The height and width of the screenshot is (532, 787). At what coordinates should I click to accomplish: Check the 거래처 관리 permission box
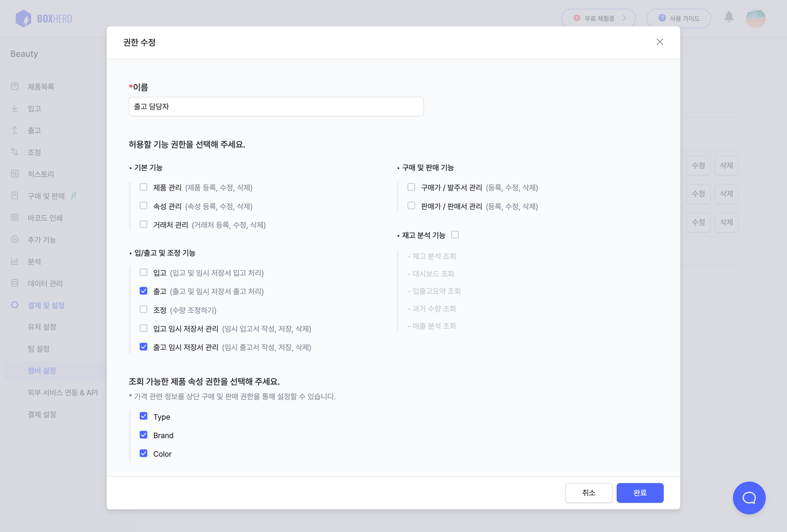click(144, 224)
